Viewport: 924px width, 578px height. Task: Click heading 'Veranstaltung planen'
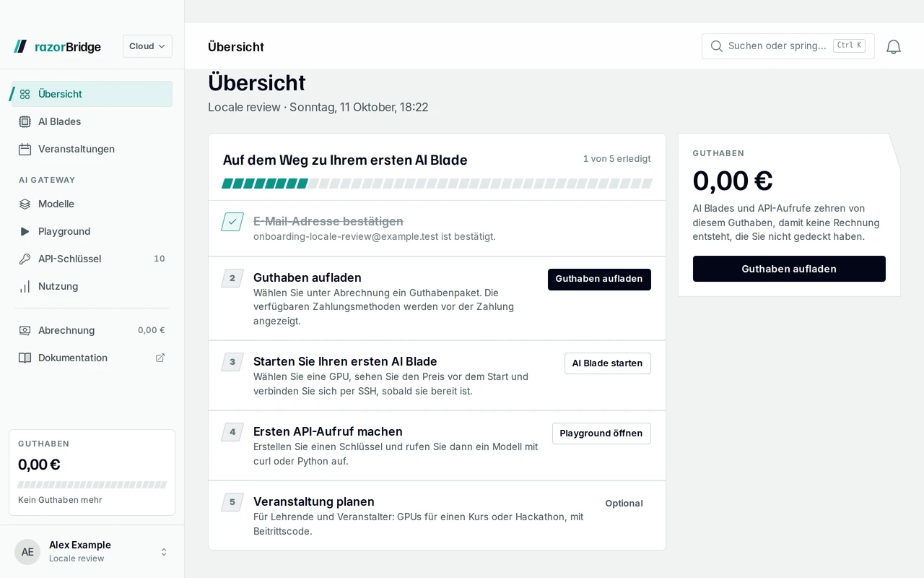[314, 501]
